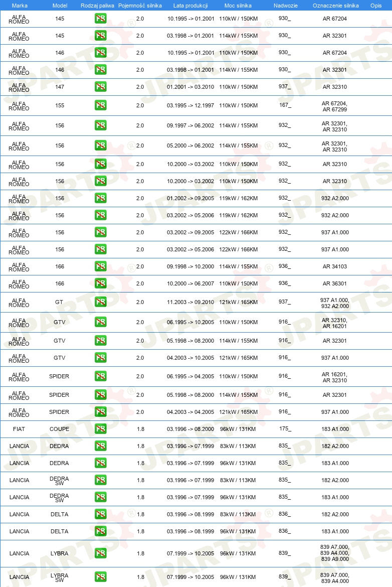Click fuel icon in GTV row starting 04.2003

(101, 358)
